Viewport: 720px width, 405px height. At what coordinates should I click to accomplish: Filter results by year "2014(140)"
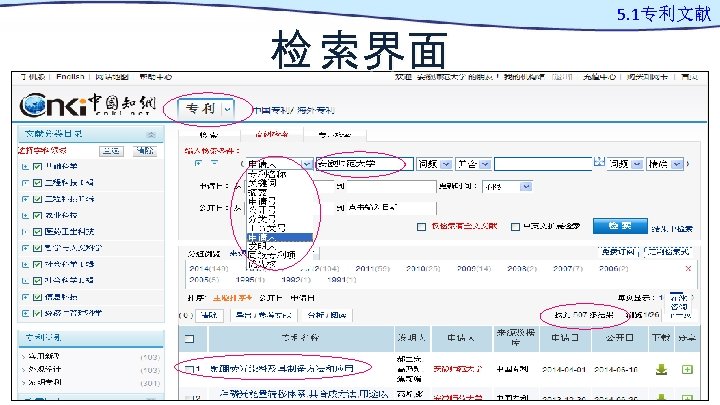[x=208, y=269]
